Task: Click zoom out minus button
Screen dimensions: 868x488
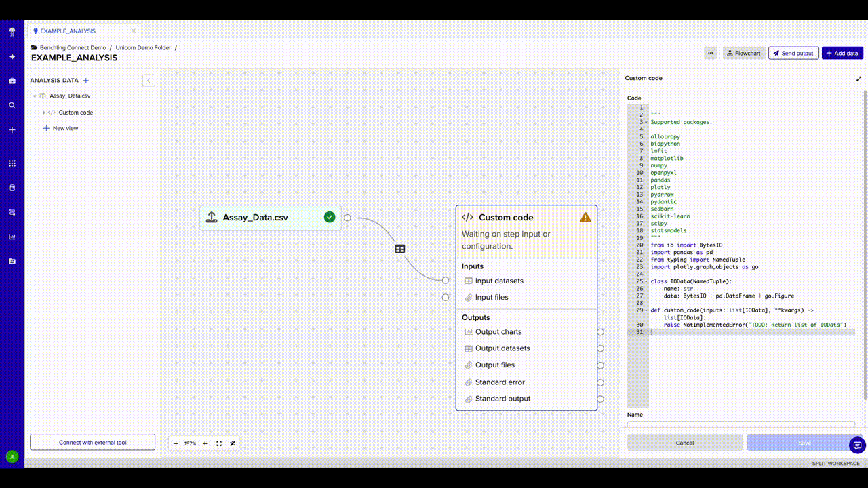Action: tap(176, 443)
